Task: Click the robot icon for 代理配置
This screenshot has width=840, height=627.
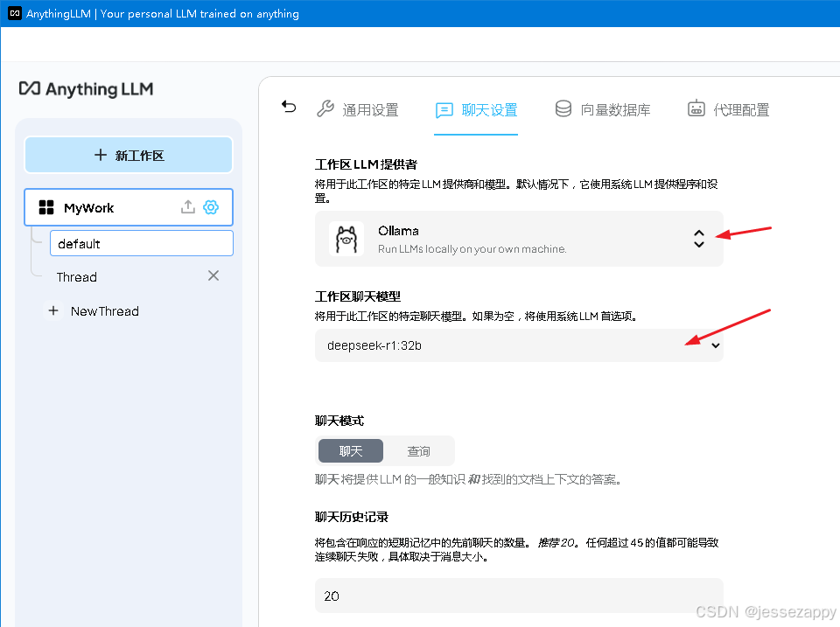Action: 696,108
